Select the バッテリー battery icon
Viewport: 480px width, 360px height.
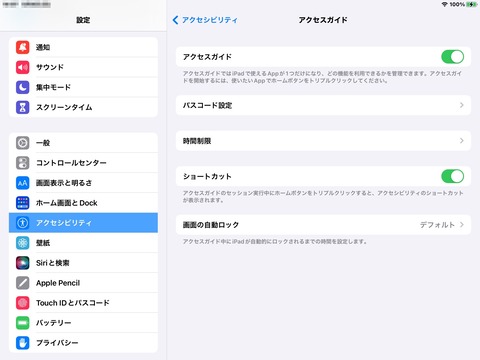pyautogui.click(x=22, y=323)
